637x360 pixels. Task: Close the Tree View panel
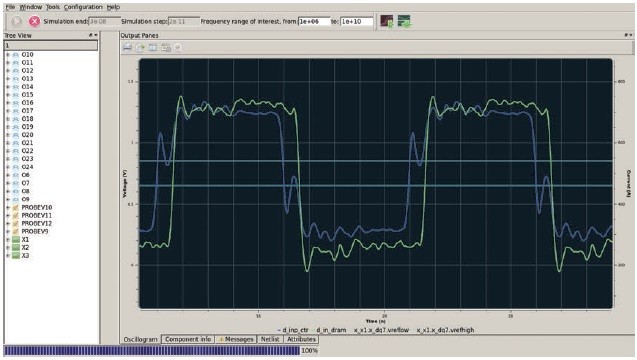96,35
